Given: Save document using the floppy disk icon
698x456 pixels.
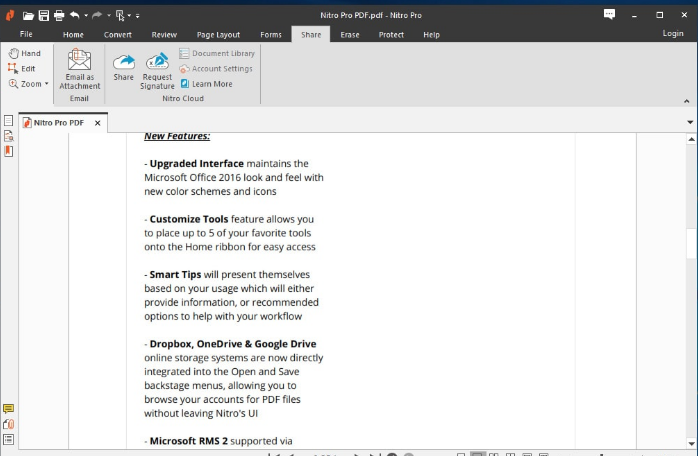Looking at the screenshot, I should [x=44, y=16].
